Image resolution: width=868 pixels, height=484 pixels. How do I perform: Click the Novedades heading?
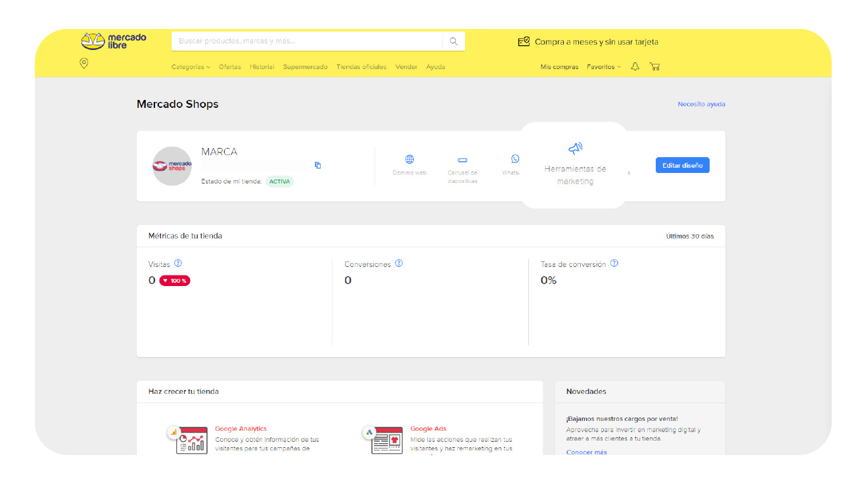tap(586, 391)
